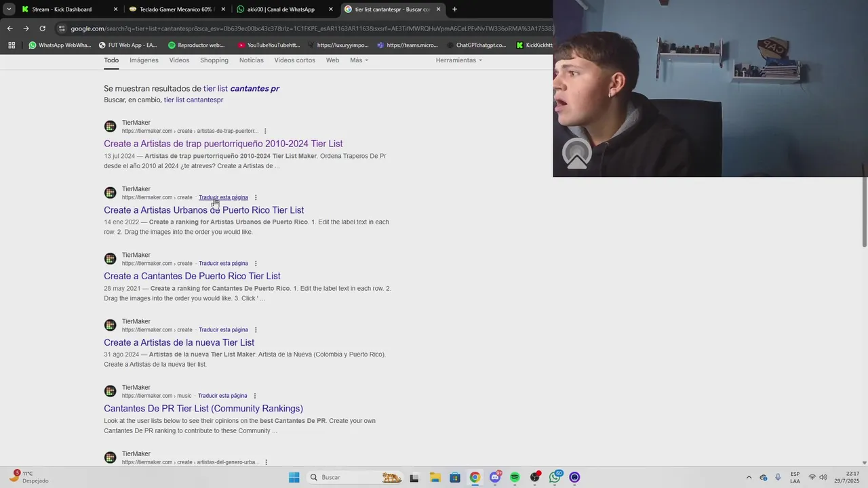Open WhatsApp Web bookmark

59,45
